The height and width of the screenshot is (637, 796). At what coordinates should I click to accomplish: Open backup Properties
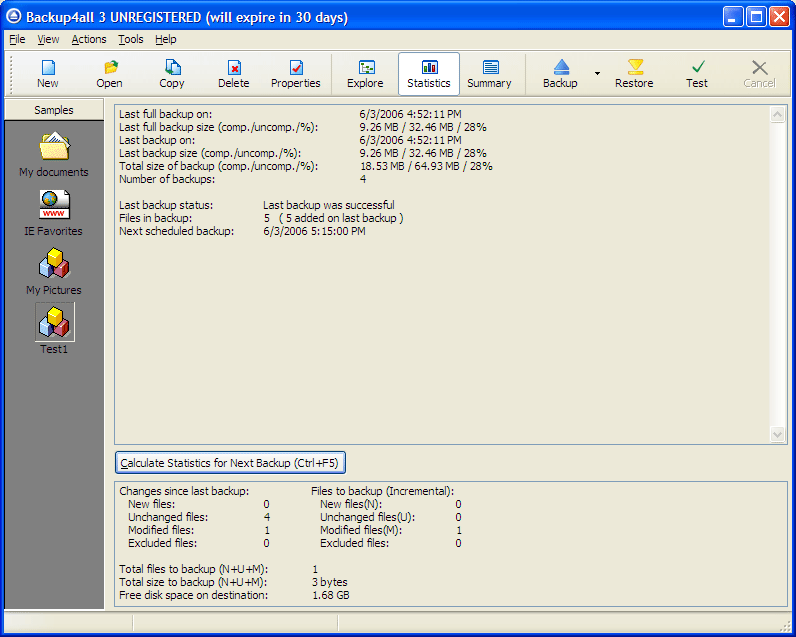coord(295,74)
